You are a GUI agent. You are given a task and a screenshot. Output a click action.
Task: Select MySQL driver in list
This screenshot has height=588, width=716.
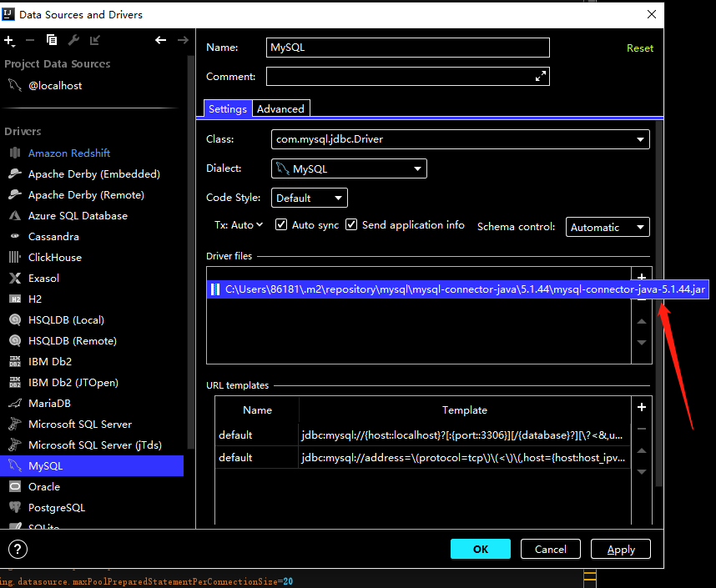tap(92, 465)
